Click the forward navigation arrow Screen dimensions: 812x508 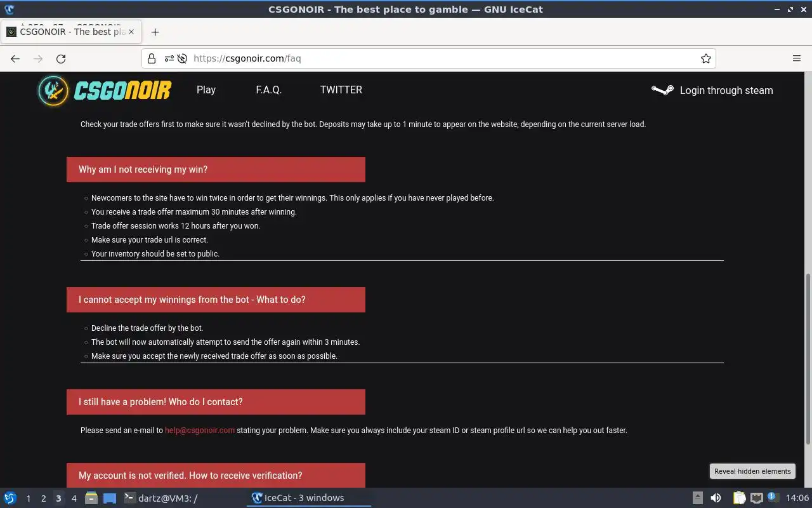pyautogui.click(x=38, y=58)
